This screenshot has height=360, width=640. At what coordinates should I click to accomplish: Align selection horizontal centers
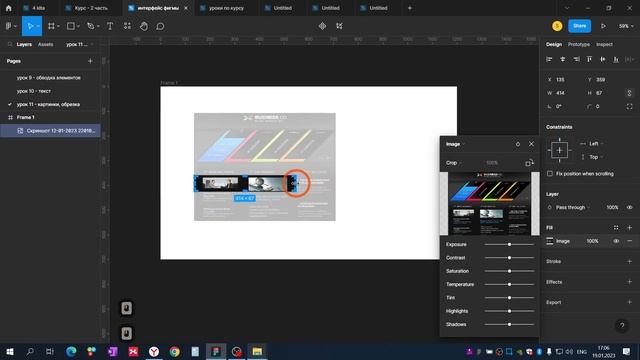coord(562,60)
